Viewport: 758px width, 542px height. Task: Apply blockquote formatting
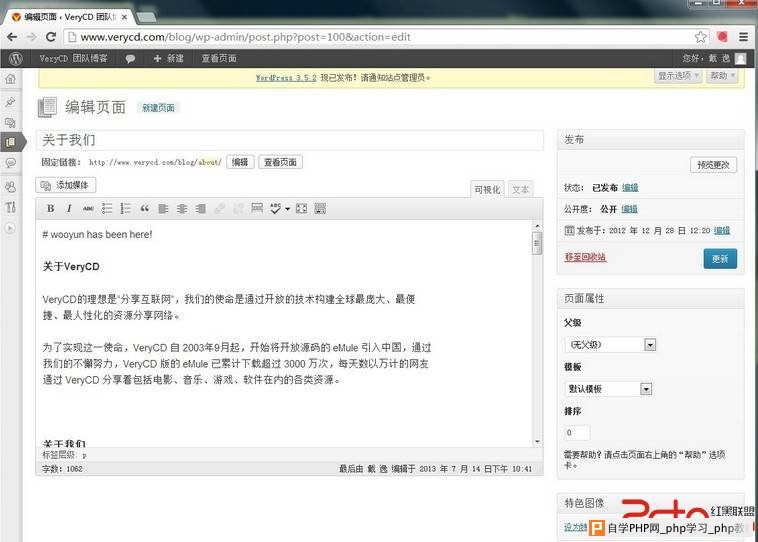145,208
